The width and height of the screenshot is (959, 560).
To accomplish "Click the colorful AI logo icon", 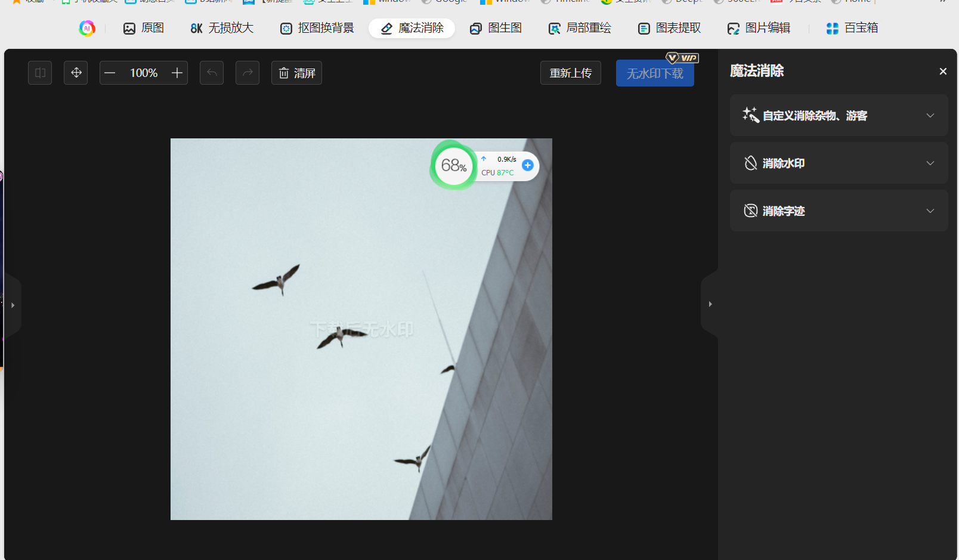I will [87, 28].
